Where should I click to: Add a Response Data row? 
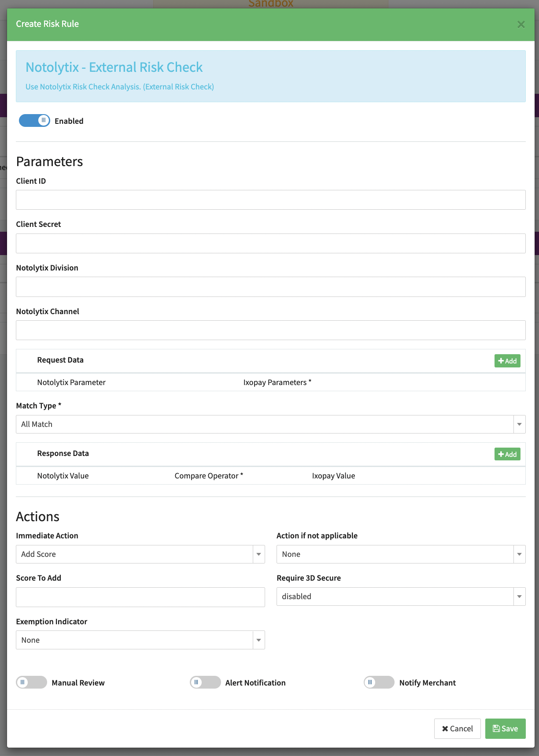[x=507, y=454]
